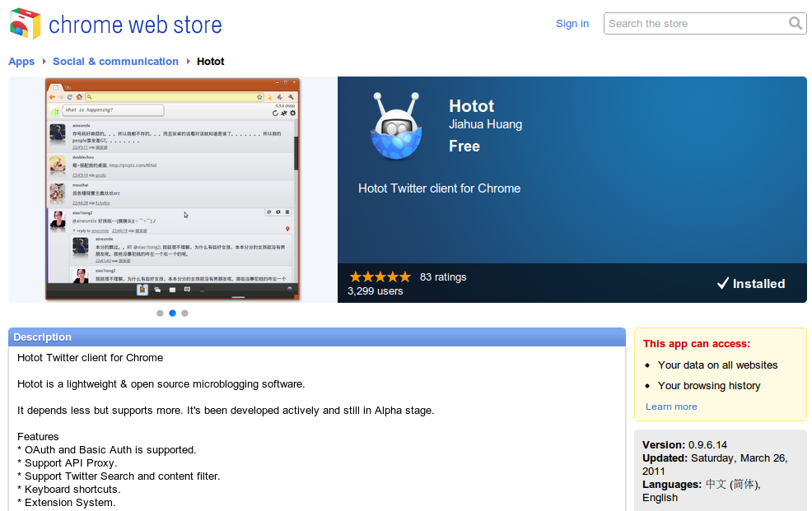
Task: Click the 3,299 users count
Action: (375, 291)
